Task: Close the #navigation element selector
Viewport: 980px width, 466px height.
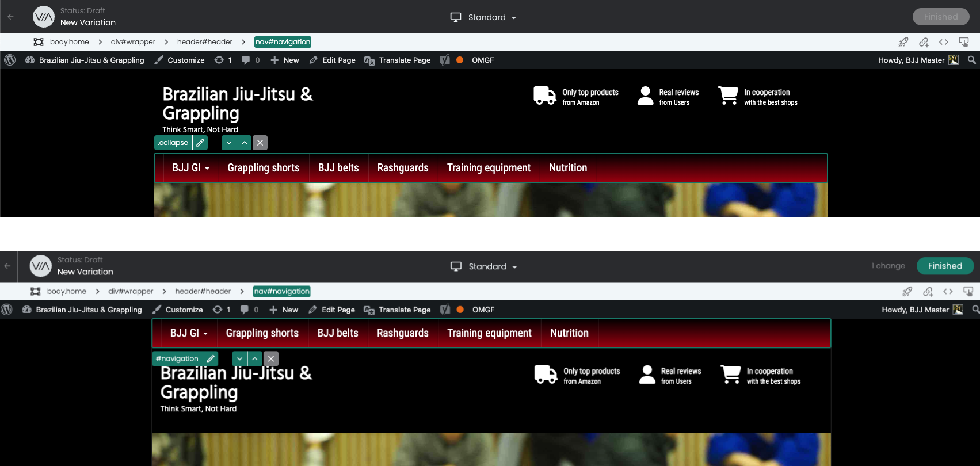Action: pyautogui.click(x=271, y=358)
